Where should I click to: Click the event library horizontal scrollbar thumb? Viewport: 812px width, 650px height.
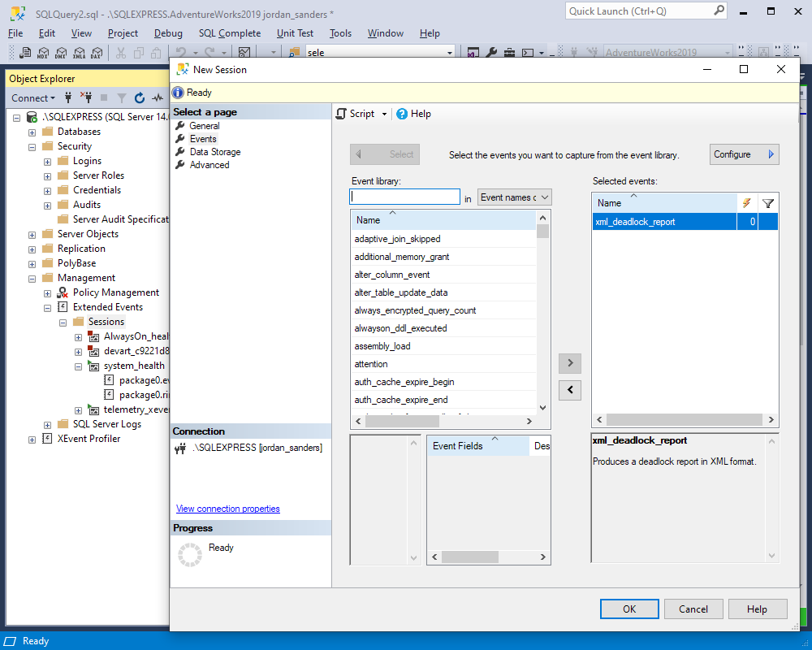(403, 422)
